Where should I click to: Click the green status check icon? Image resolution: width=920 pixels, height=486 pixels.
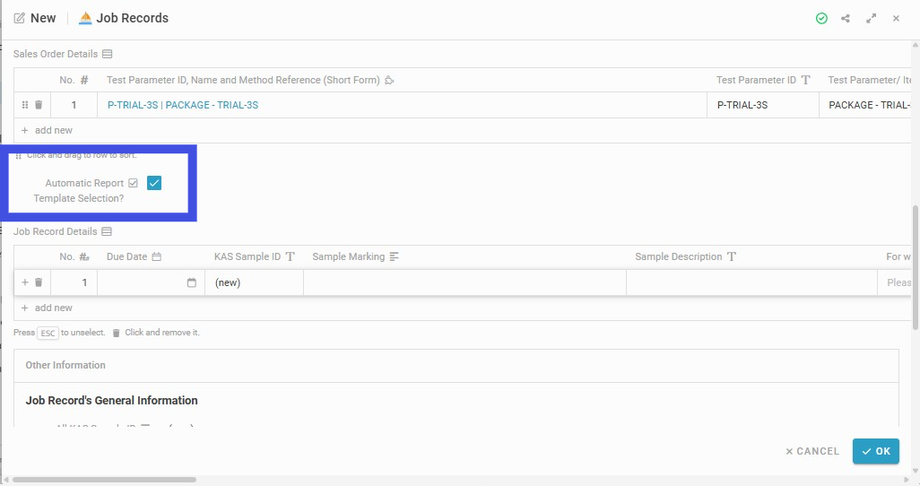click(x=821, y=19)
